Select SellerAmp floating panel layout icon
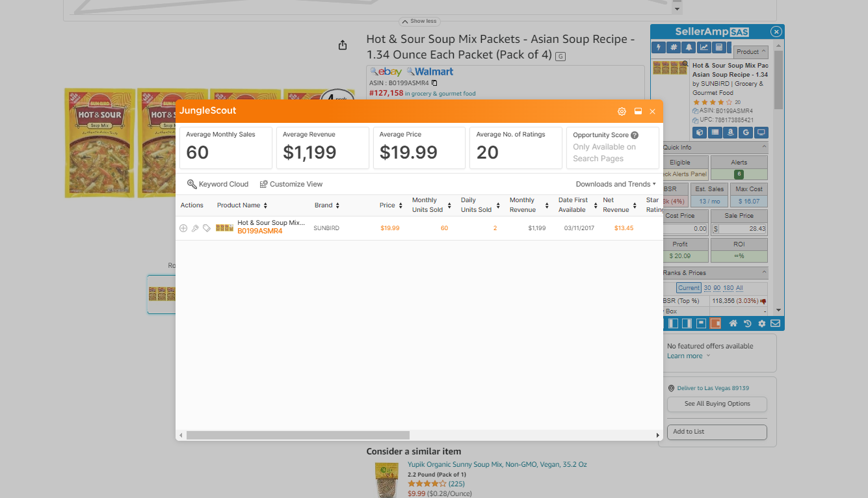Image resolution: width=868 pixels, height=498 pixels. point(702,323)
